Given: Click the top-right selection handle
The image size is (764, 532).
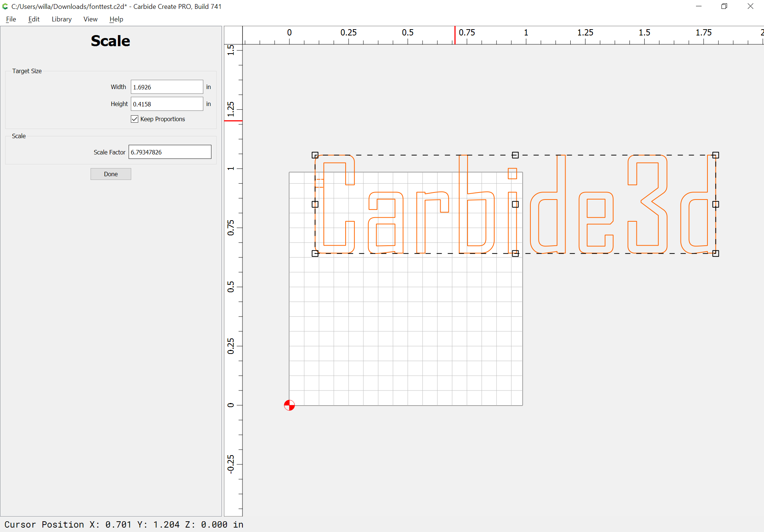Looking at the screenshot, I should pos(716,155).
